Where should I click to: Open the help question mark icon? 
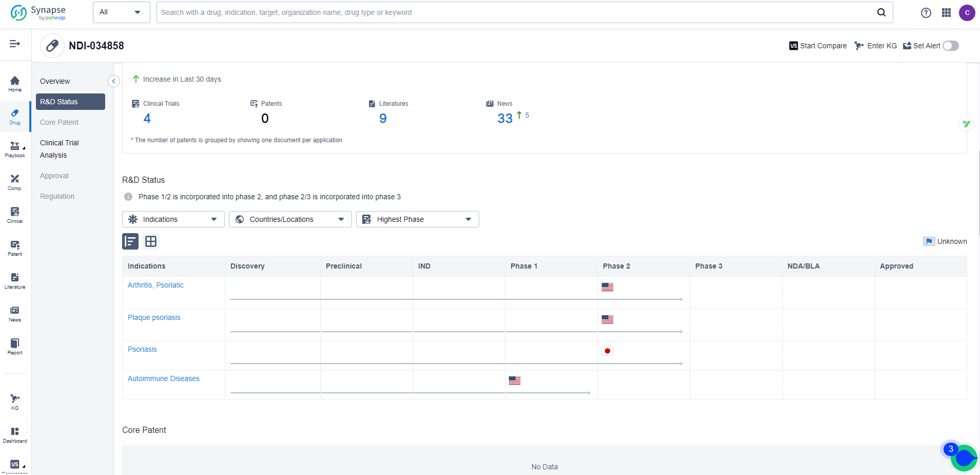(926, 13)
